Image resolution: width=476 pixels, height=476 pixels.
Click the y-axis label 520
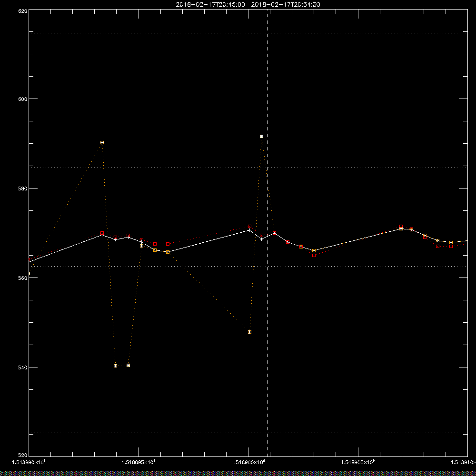tap(23, 456)
